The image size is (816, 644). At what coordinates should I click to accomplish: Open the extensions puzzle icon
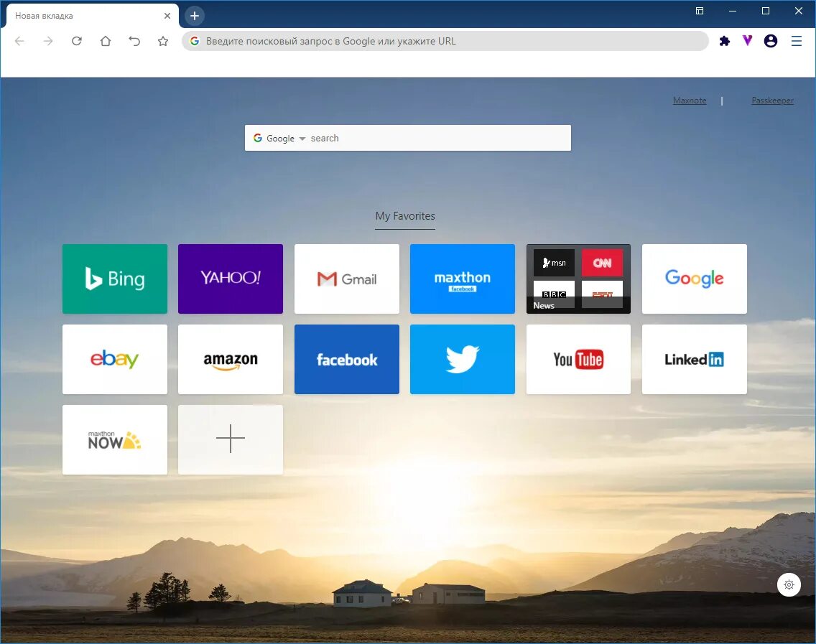click(724, 41)
